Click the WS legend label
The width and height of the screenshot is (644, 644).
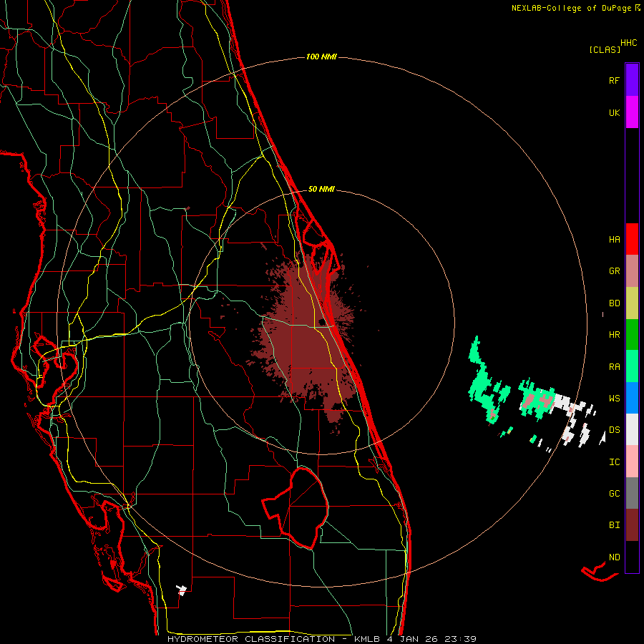pyautogui.click(x=614, y=399)
